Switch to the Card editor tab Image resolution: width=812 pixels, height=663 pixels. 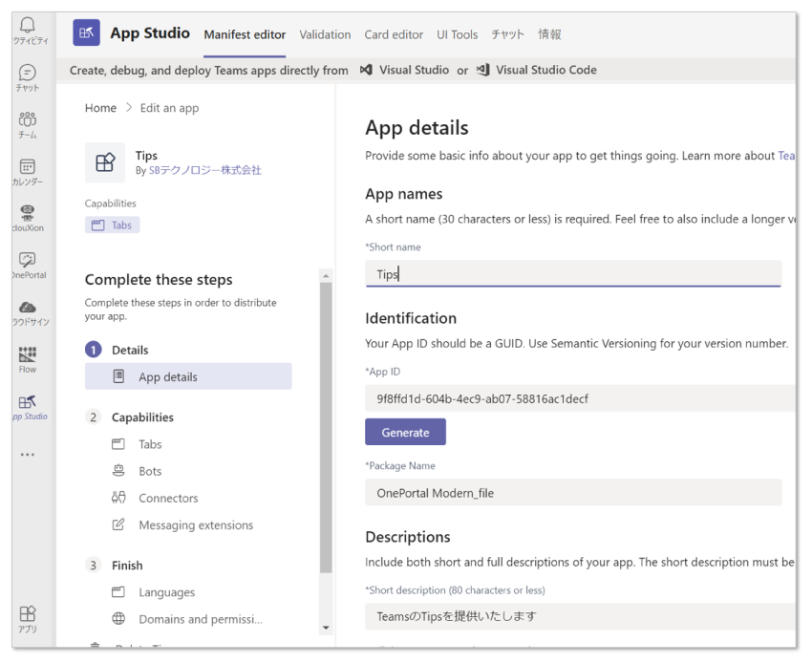[394, 34]
